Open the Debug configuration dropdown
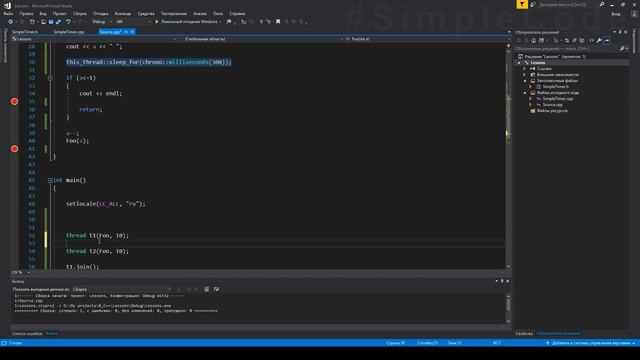 pyautogui.click(x=102, y=22)
